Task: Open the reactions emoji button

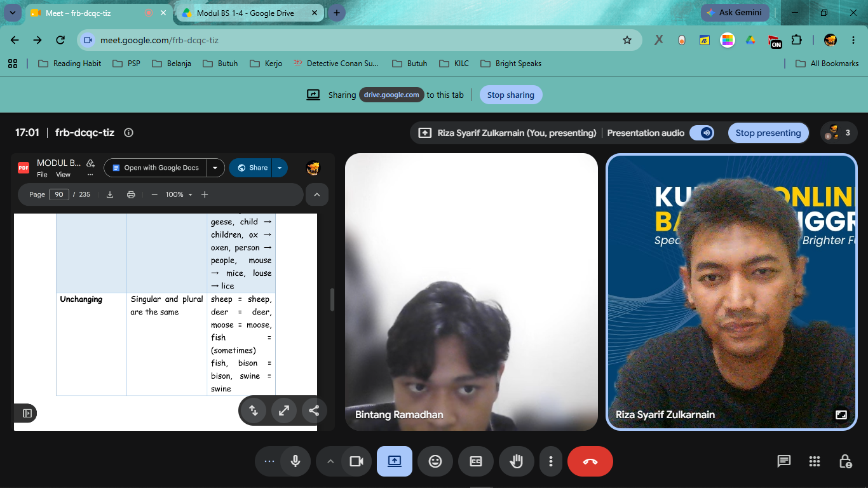Action: tap(435, 461)
